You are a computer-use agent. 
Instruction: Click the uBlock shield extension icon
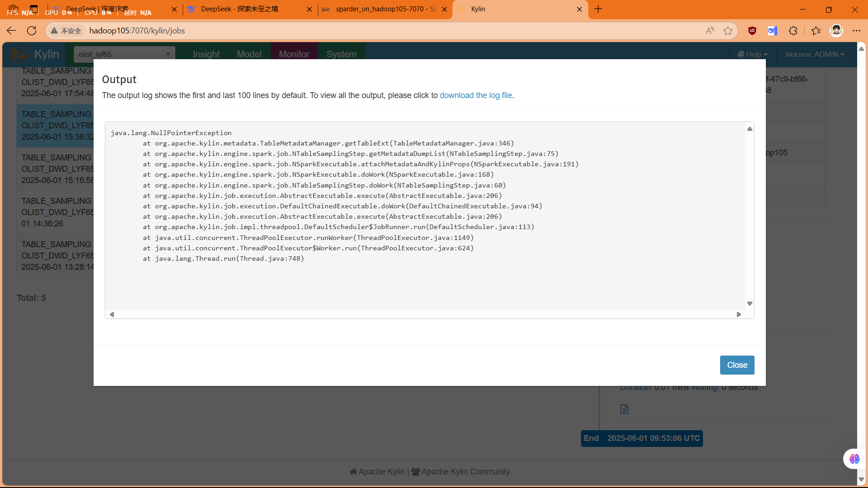pos(752,31)
